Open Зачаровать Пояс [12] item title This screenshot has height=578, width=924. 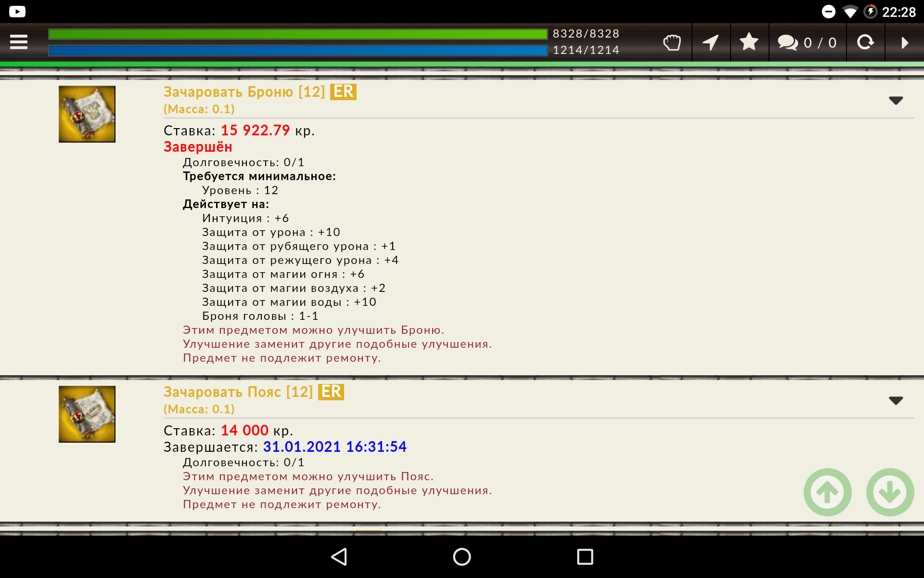coord(238,392)
